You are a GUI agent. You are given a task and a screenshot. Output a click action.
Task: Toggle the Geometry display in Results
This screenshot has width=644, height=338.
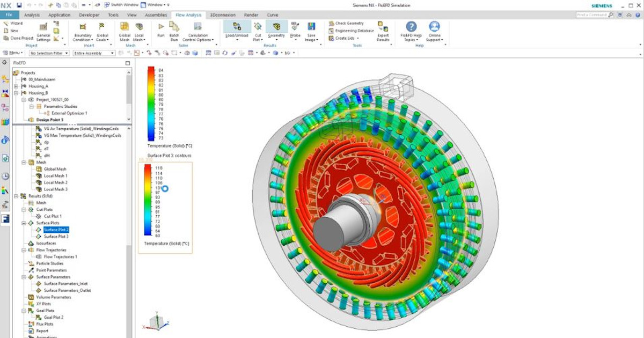point(276,26)
